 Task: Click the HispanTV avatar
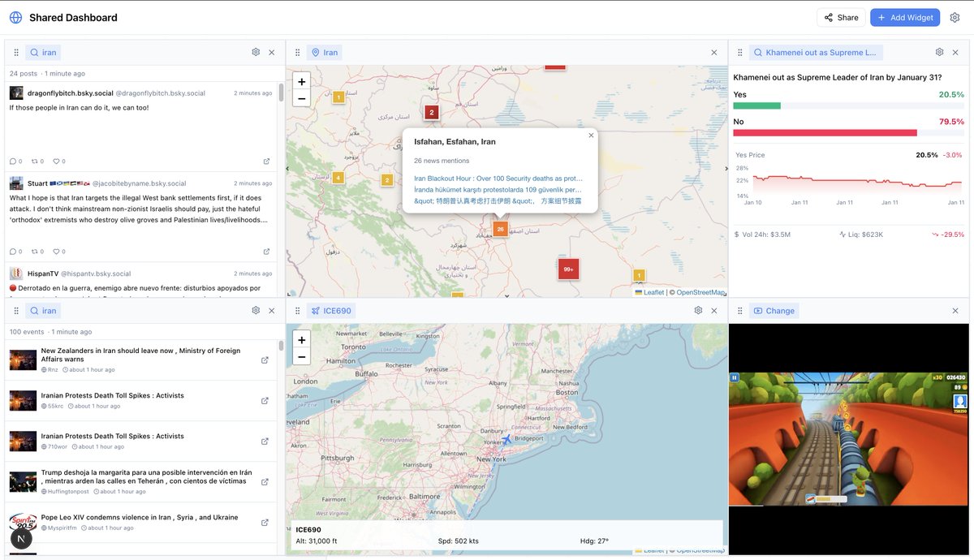pos(16,274)
